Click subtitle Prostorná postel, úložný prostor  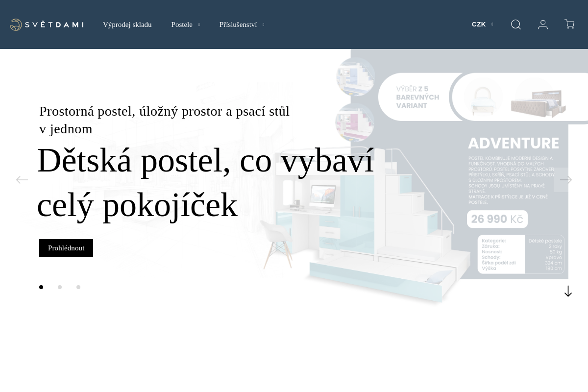pyautogui.click(x=164, y=120)
